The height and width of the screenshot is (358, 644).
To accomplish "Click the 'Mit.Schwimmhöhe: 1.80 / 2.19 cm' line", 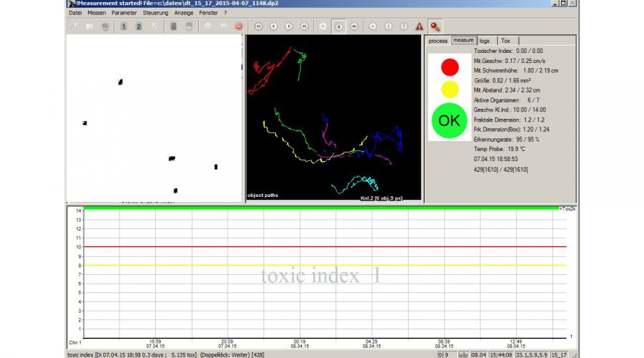I will coord(516,71).
